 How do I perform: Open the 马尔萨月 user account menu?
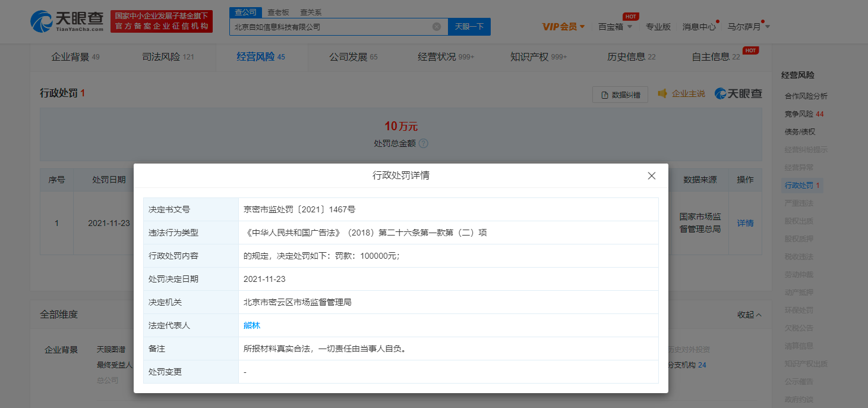(748, 27)
